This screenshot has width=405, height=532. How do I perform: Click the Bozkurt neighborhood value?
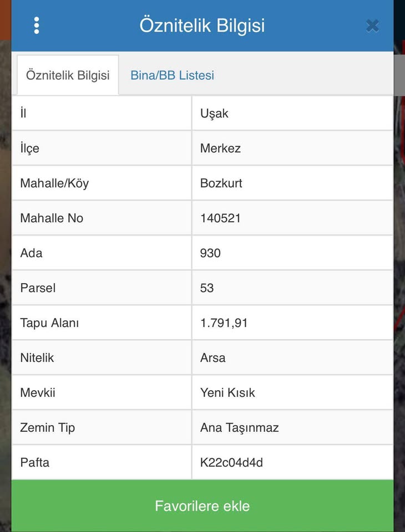click(x=221, y=183)
